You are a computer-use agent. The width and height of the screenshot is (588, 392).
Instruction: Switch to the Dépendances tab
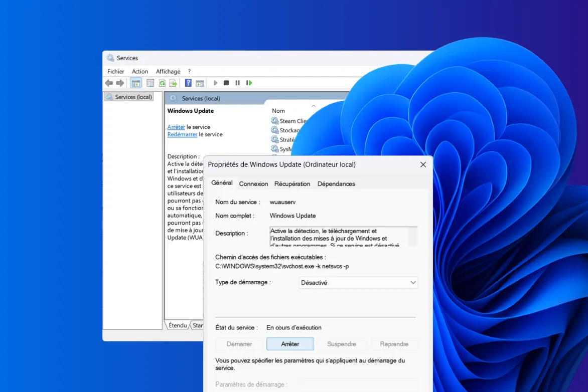(336, 184)
